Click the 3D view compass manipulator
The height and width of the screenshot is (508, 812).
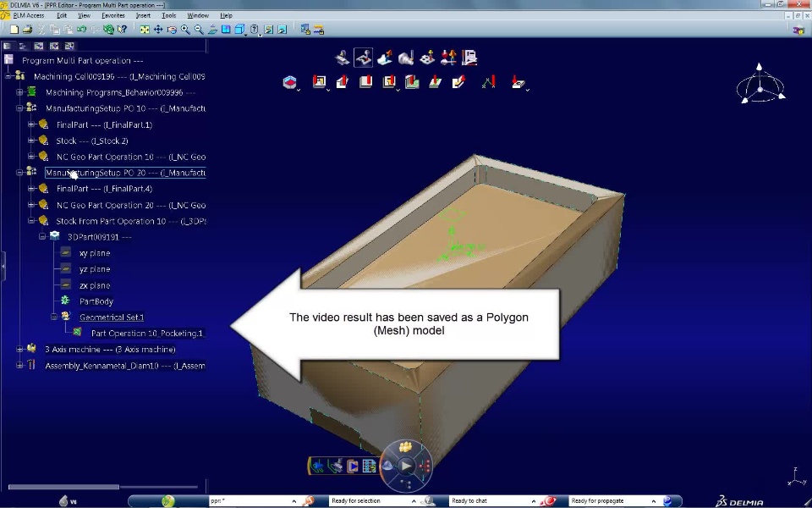pos(760,85)
